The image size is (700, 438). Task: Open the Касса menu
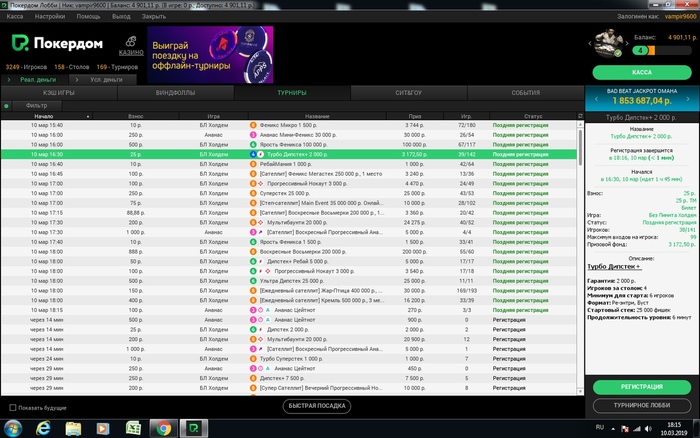click(15, 16)
